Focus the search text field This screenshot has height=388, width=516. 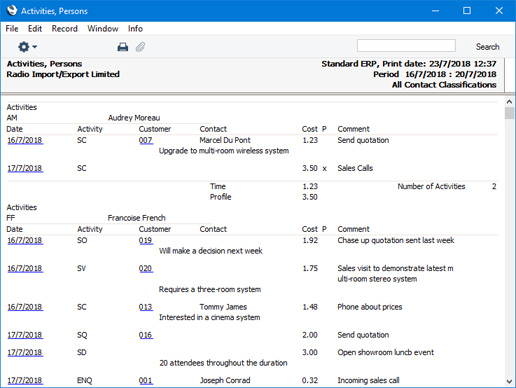coord(406,46)
